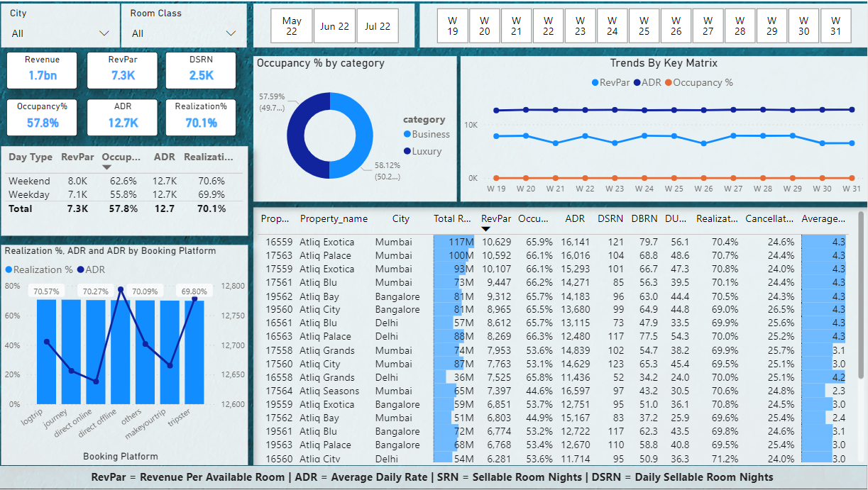Click the sort arrow under RevPar column
Viewport: 868px width, 490px height.
[x=486, y=229]
